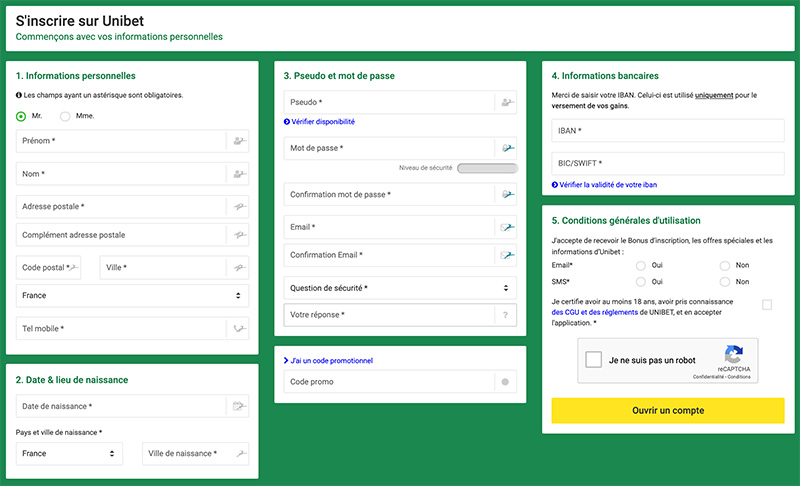The image size is (800, 486).
Task: Open 'des CGU et des règlements' link
Action: pos(594,312)
